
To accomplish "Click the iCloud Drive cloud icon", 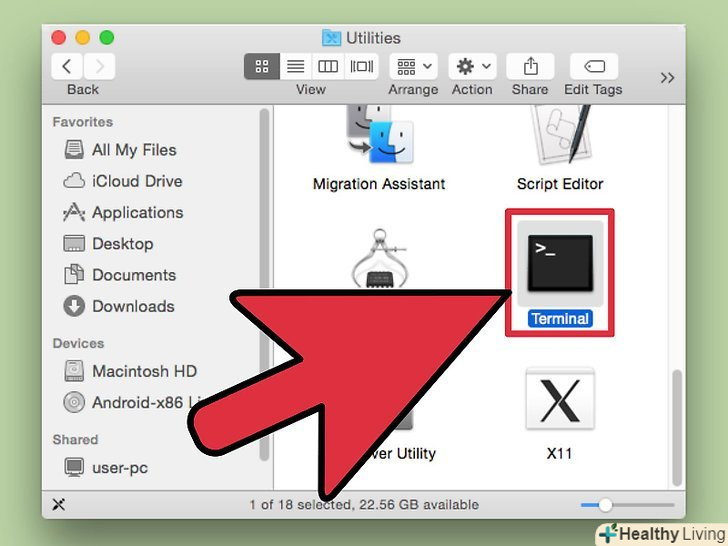I will (x=74, y=181).
